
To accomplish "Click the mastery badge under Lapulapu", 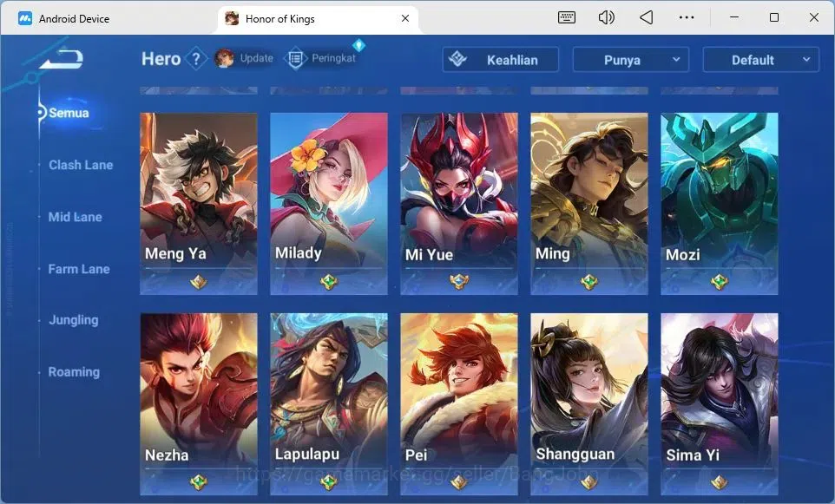I will click(x=329, y=482).
